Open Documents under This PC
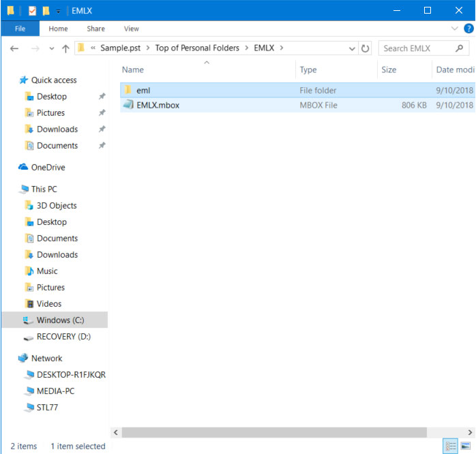The width and height of the screenshot is (476, 454). (57, 239)
